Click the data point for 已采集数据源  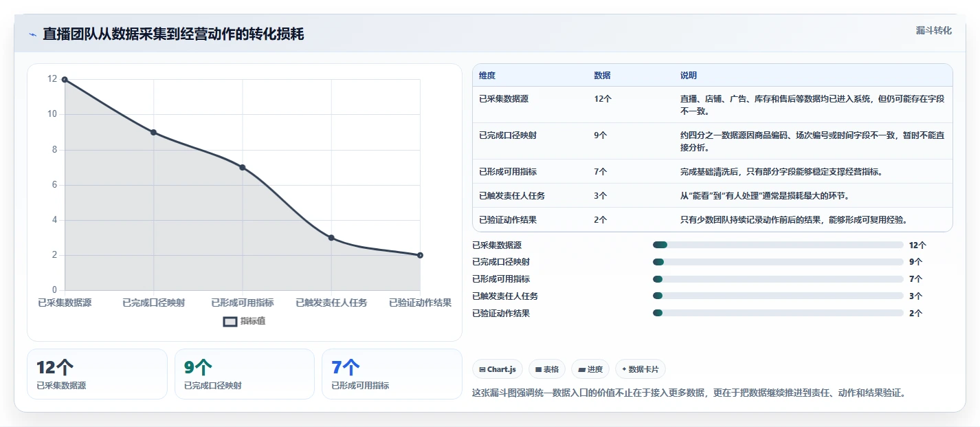pyautogui.click(x=65, y=80)
